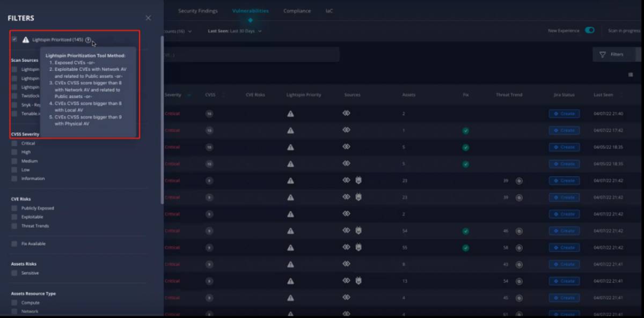The height and width of the screenshot is (318, 644).
Task: Expand the accounts (16) dropdown
Action: pyautogui.click(x=177, y=31)
